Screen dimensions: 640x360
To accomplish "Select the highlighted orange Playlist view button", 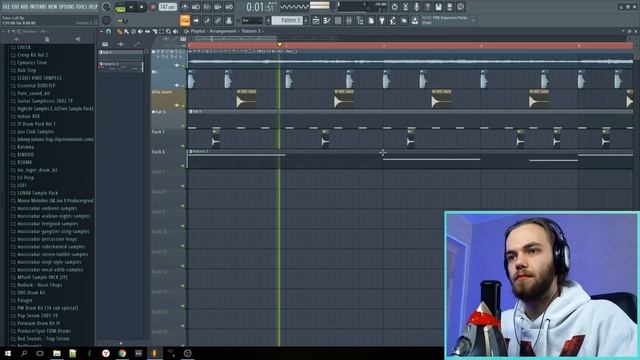I will point(184,20).
